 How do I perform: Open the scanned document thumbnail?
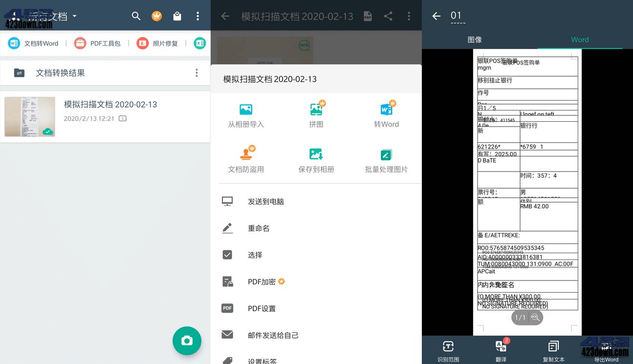29,116
